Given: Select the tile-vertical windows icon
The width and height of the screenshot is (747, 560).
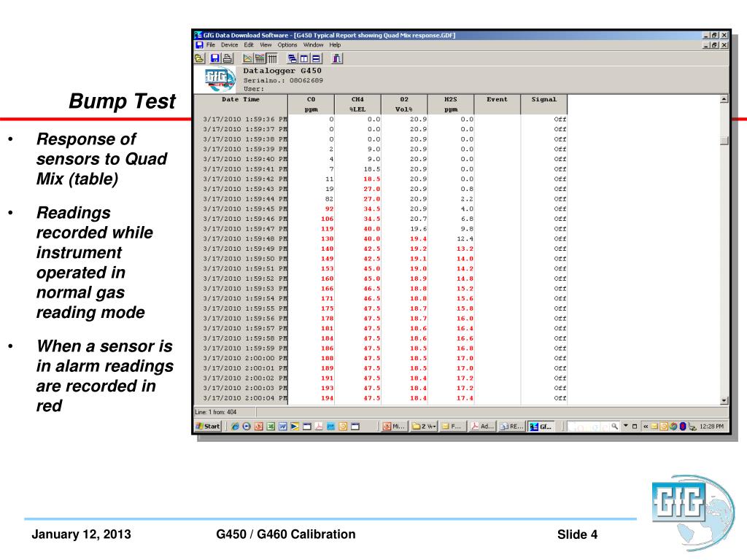Looking at the screenshot, I should pos(304,58).
